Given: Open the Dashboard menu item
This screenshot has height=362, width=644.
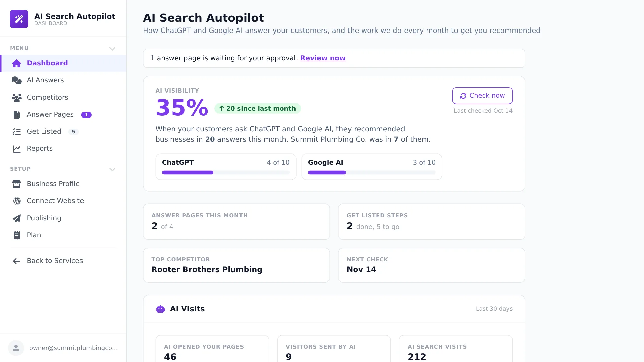Looking at the screenshot, I should pyautogui.click(x=63, y=63).
